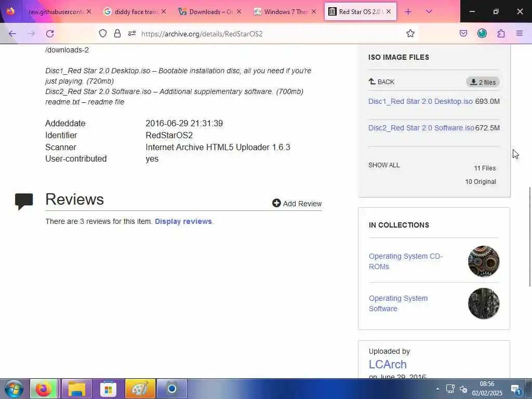Image resolution: width=532 pixels, height=399 pixels.
Task: Open Operating System Software collection link
Action: click(398, 303)
